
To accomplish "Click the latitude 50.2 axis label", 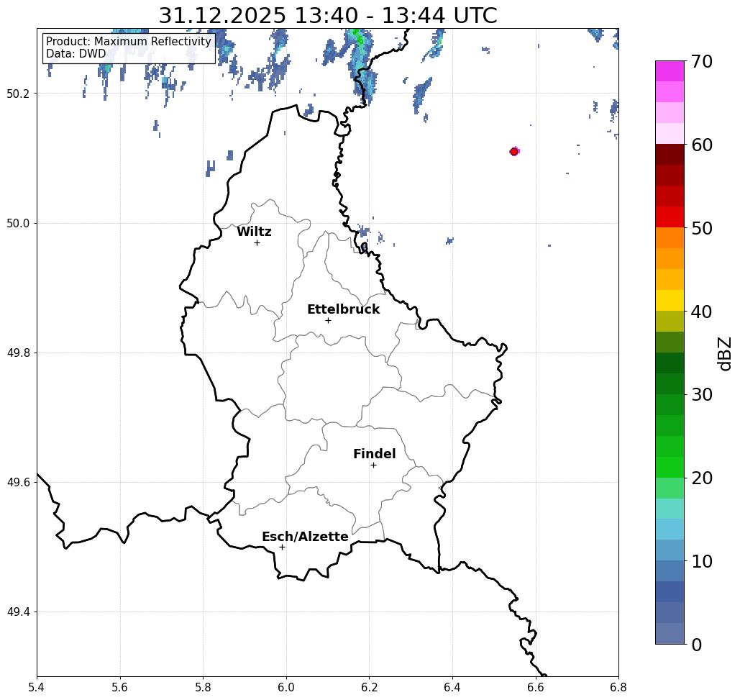I will pos(18,94).
